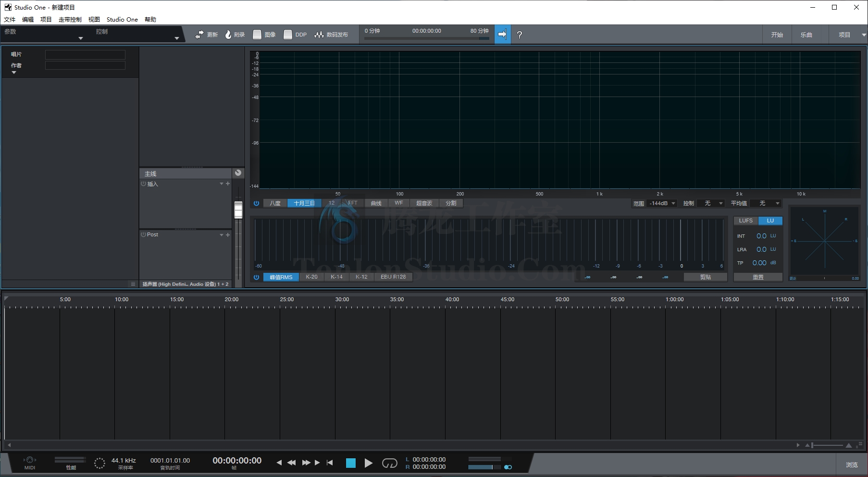
Task: Select the 曲线 curve analyzer mode
Action: [376, 203]
